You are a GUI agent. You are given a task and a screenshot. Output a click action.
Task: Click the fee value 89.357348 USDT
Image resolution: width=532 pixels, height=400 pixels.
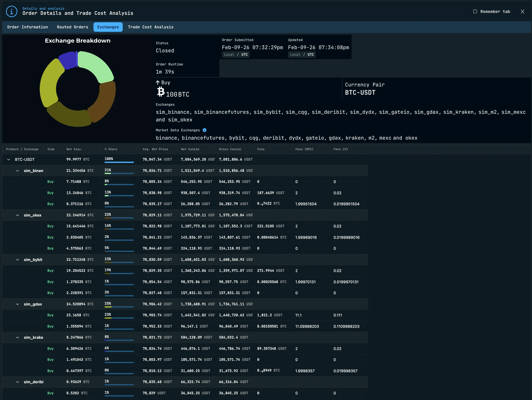point(272,349)
